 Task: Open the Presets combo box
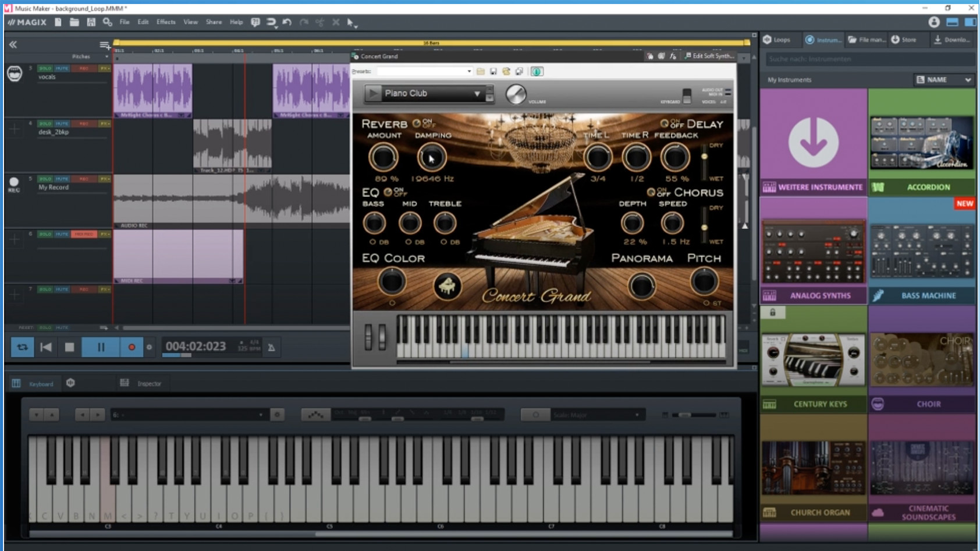pos(424,72)
